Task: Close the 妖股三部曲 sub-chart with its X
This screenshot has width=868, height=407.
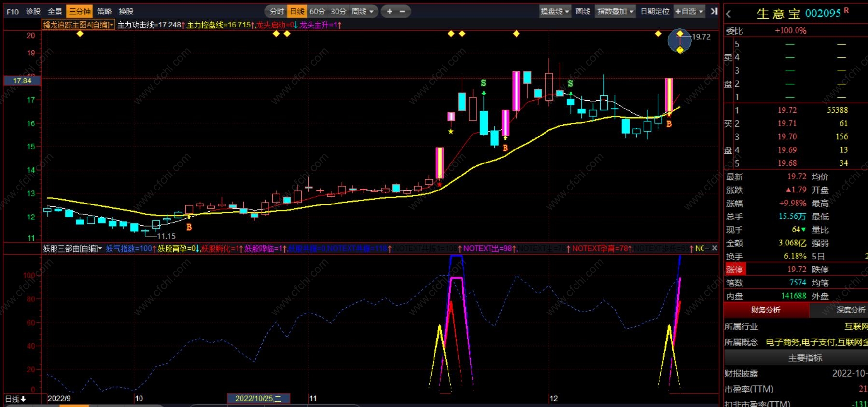Action: [714, 248]
